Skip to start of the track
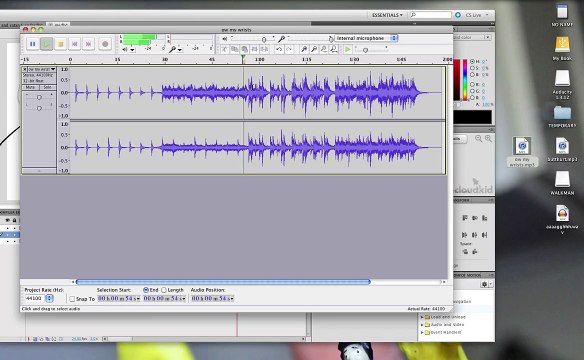The image size is (584, 360). click(74, 44)
